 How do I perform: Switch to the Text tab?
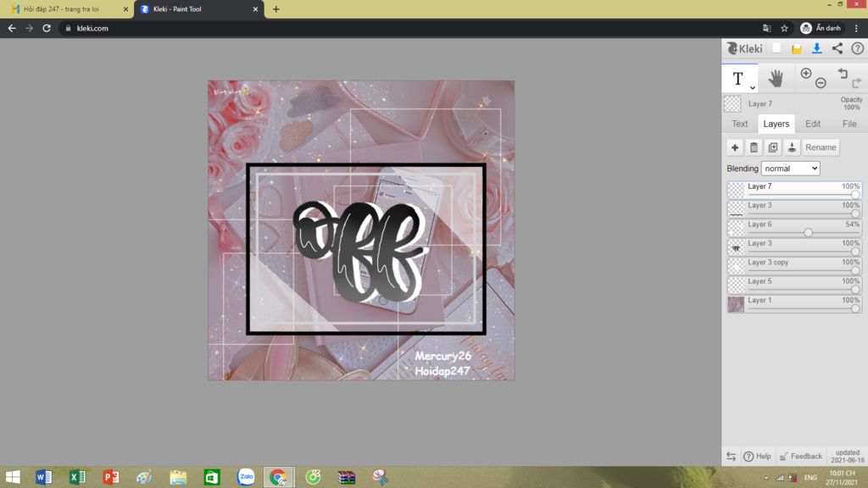(x=739, y=124)
